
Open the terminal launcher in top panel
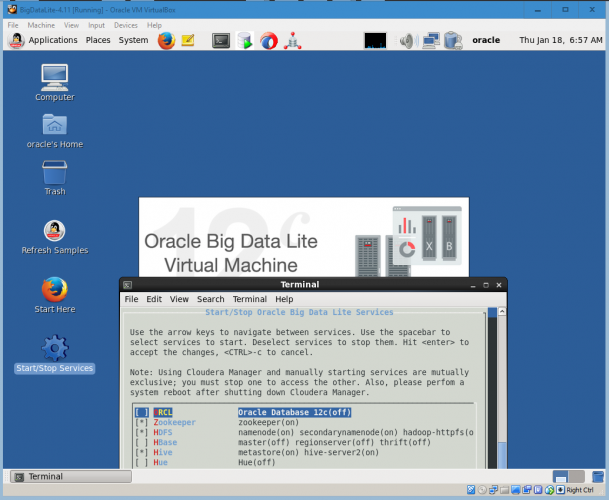click(221, 40)
